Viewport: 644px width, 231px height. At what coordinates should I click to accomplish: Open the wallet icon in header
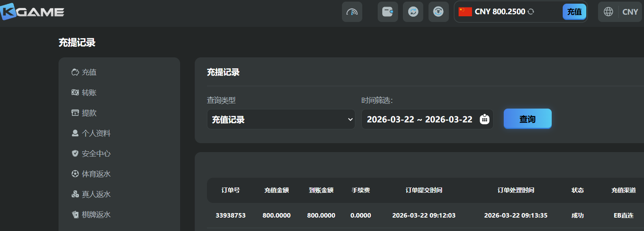387,12
